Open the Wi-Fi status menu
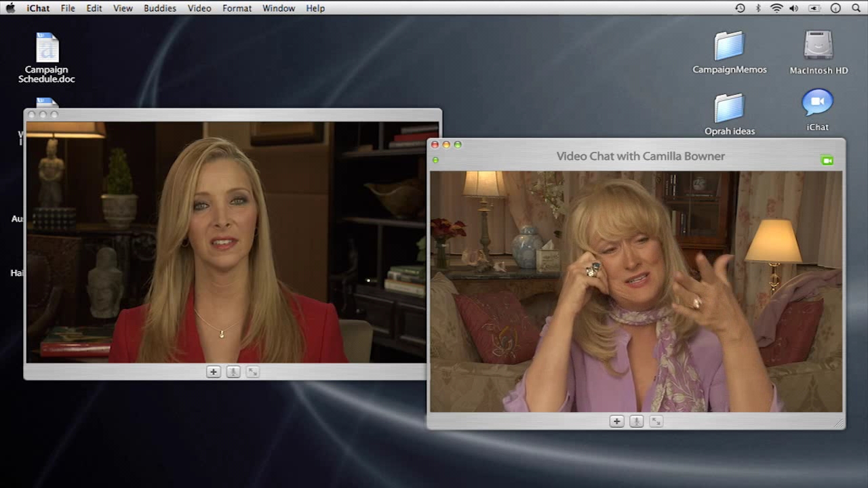 pyautogui.click(x=776, y=8)
